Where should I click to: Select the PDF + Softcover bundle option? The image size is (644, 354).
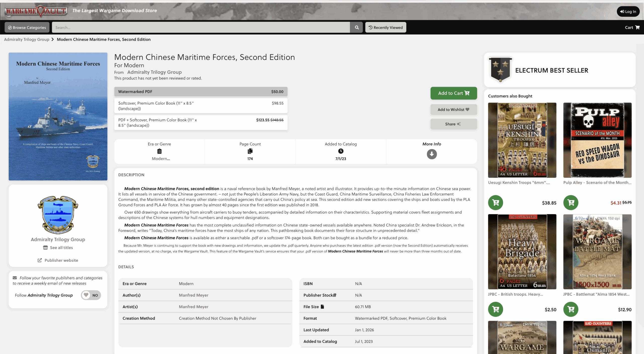pyautogui.click(x=200, y=123)
